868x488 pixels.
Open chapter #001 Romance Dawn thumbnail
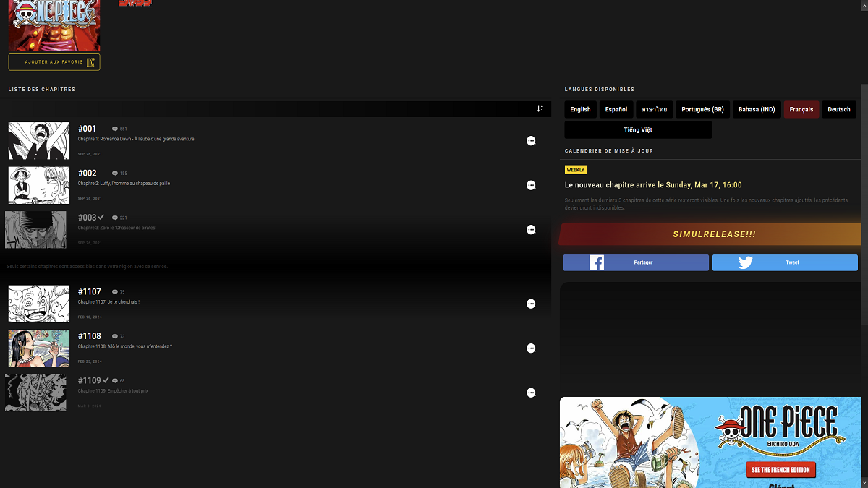pos(39,141)
